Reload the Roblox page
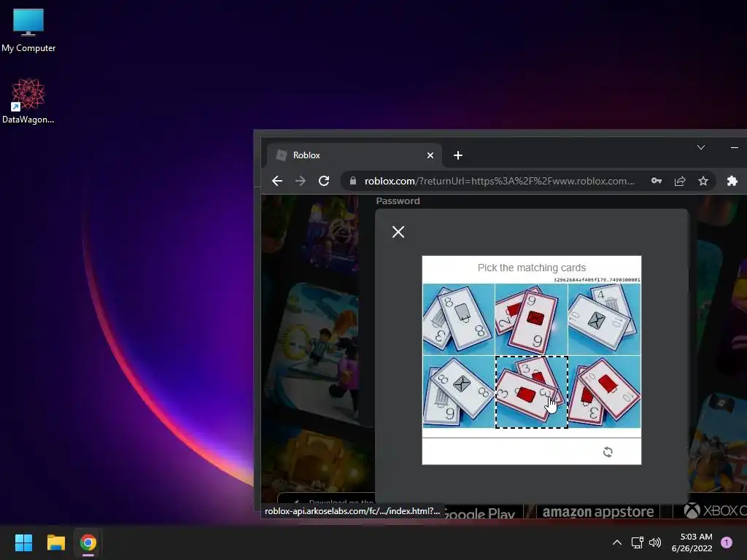 point(324,181)
